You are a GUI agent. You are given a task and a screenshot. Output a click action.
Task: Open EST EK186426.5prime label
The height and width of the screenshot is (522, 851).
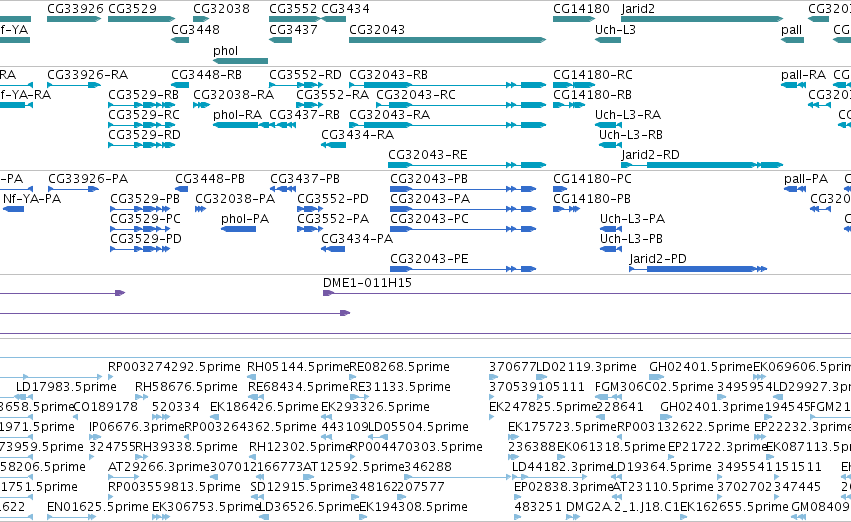(264, 408)
